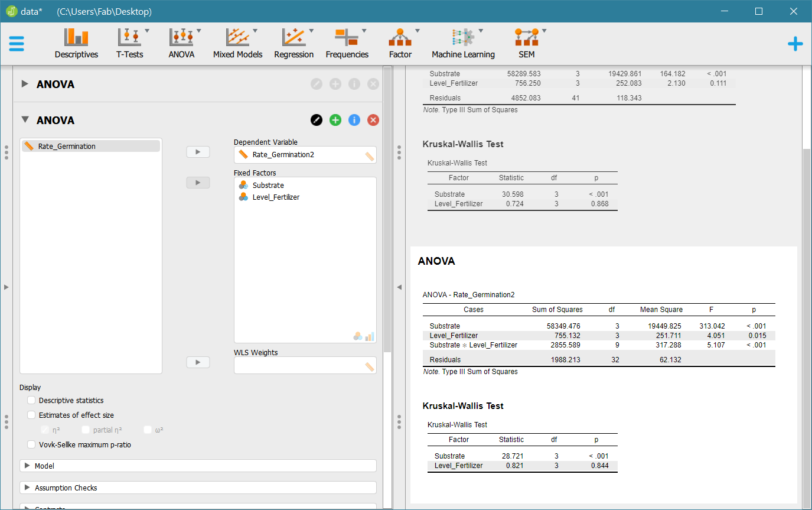Screen dimensions: 812x510
Task: Click the JASP app icon in title bar
Action: coord(12,11)
